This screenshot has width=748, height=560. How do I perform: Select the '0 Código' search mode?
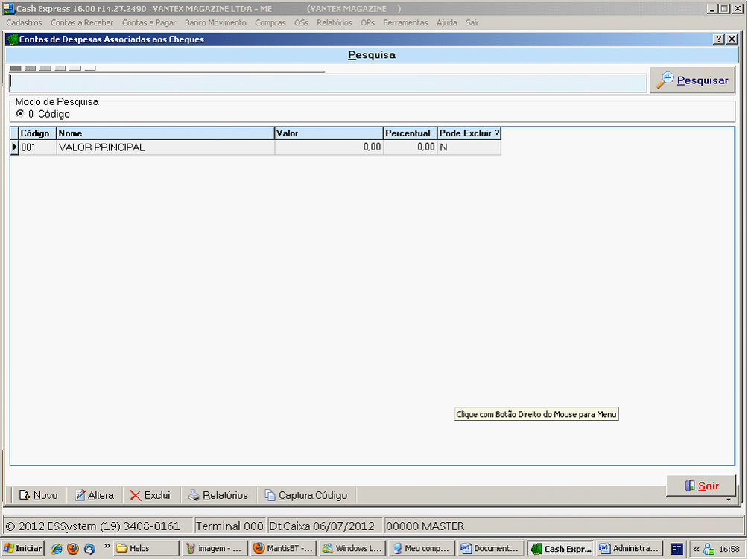(x=20, y=114)
